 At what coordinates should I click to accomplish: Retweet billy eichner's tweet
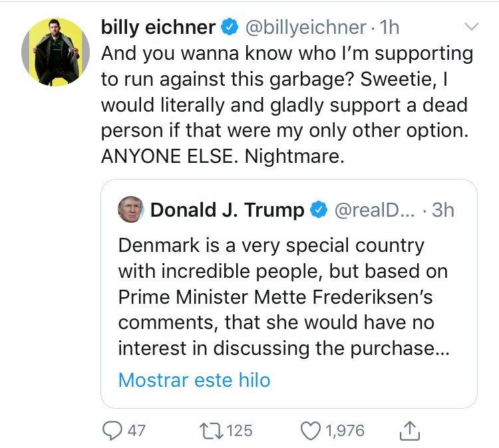tap(212, 431)
